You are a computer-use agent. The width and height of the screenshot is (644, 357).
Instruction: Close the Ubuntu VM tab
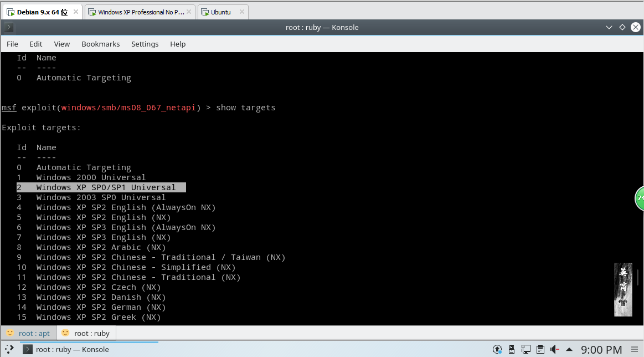pyautogui.click(x=242, y=12)
